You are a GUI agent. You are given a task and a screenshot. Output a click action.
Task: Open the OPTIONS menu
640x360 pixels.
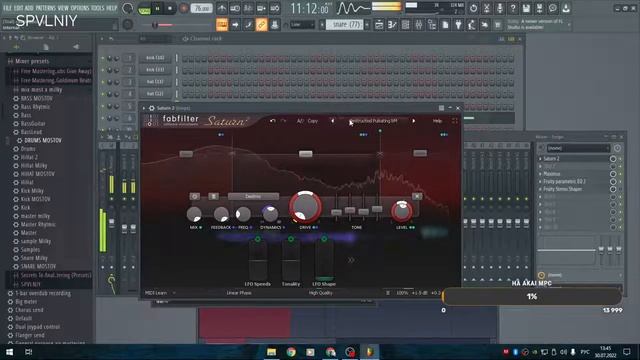[80, 8]
